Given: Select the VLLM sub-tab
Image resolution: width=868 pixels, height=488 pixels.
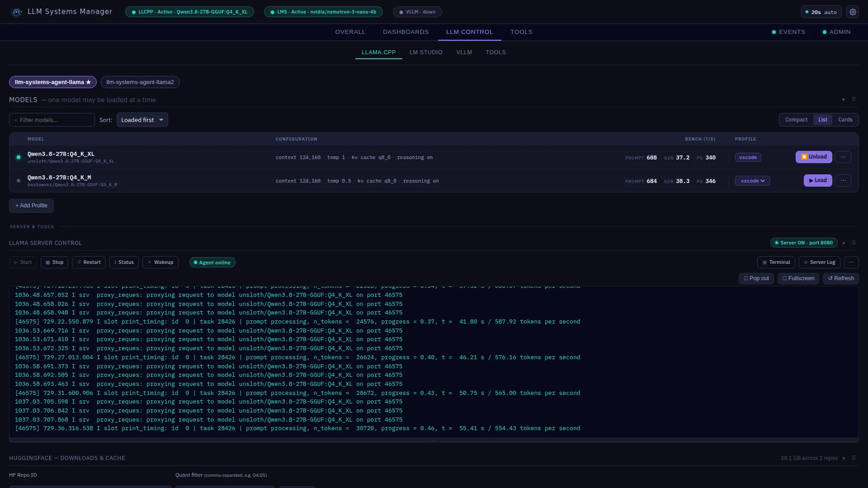Looking at the screenshot, I should (464, 52).
